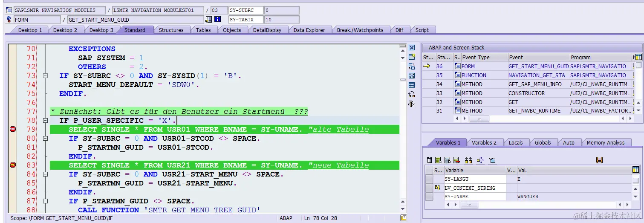This screenshot has width=644, height=223.
Task: Click the editor scrollbar up arrow
Action: coord(403,52)
